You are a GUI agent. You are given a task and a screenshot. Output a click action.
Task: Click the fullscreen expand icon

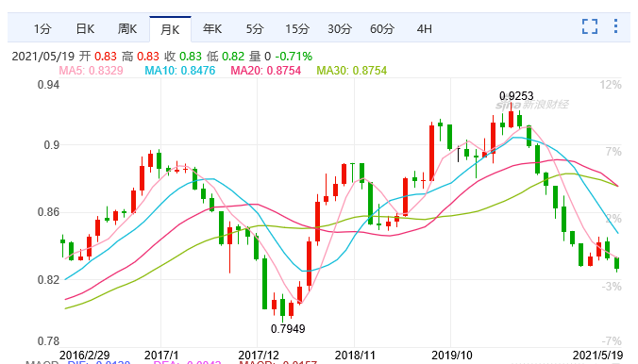590,26
